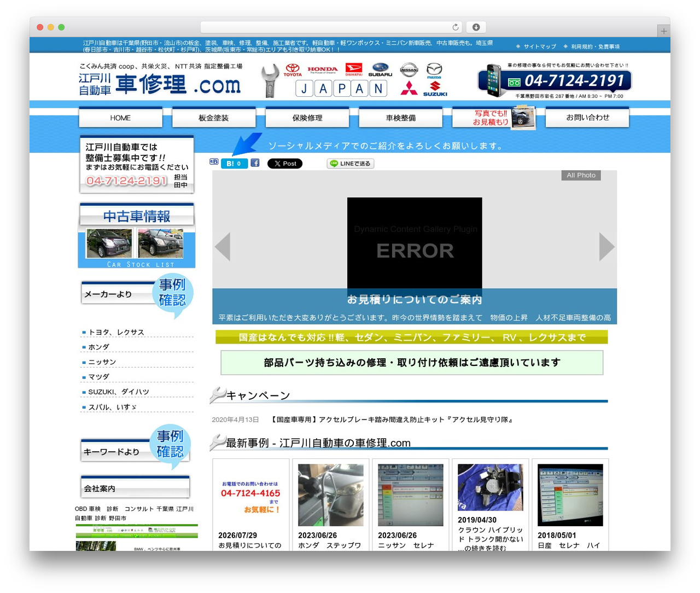Click the 部品パーツ持ち込み notice box

click(412, 363)
